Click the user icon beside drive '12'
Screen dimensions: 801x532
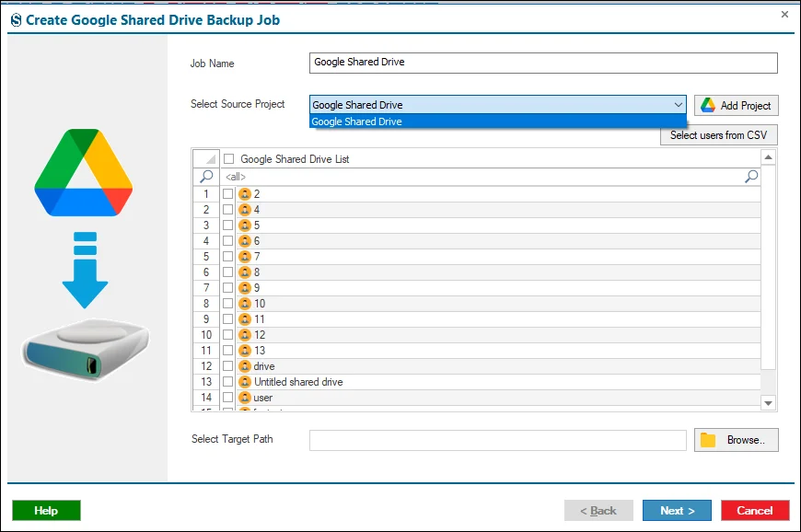pos(245,335)
